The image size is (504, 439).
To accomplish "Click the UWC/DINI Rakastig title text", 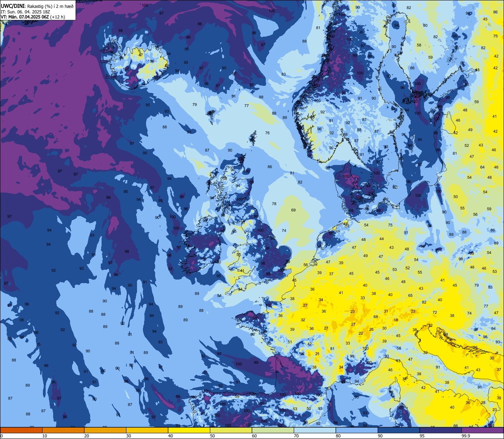I will pos(37,6).
